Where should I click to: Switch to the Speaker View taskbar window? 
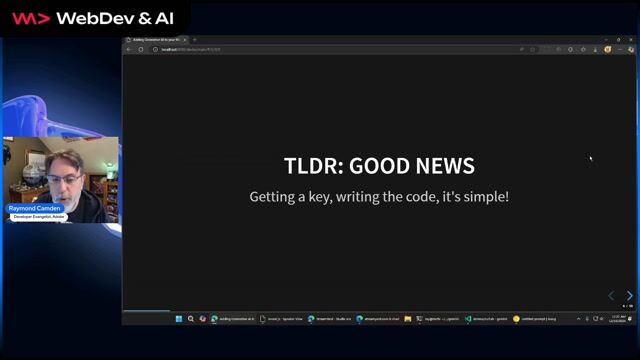click(x=281, y=319)
